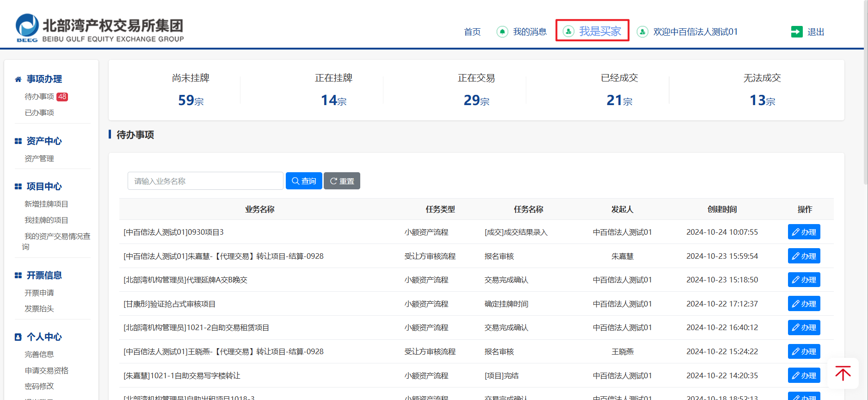This screenshot has height=400, width=868.
Task: Click the grid icon beside 资产中心
Action: [x=18, y=141]
